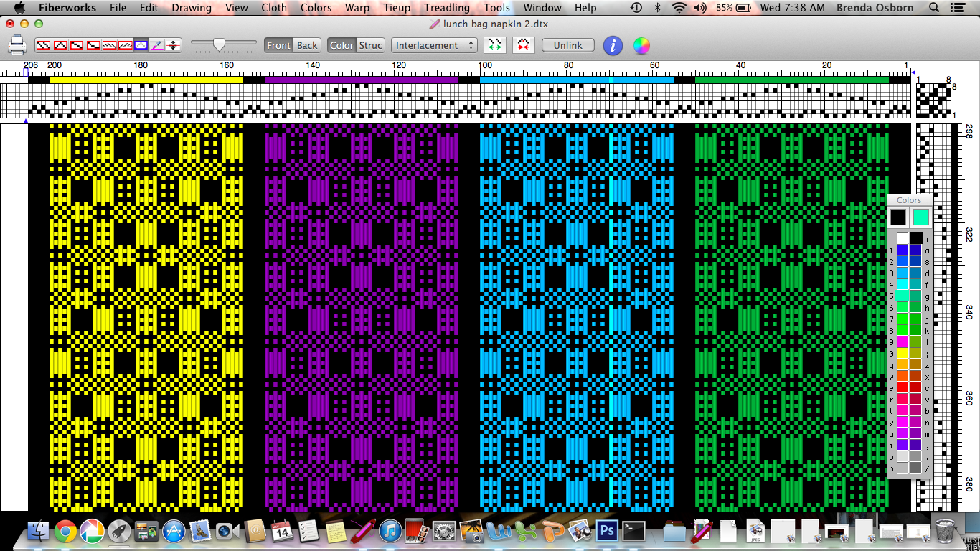This screenshot has width=980, height=551.
Task: Open the color wheel picker
Action: pyautogui.click(x=641, y=45)
